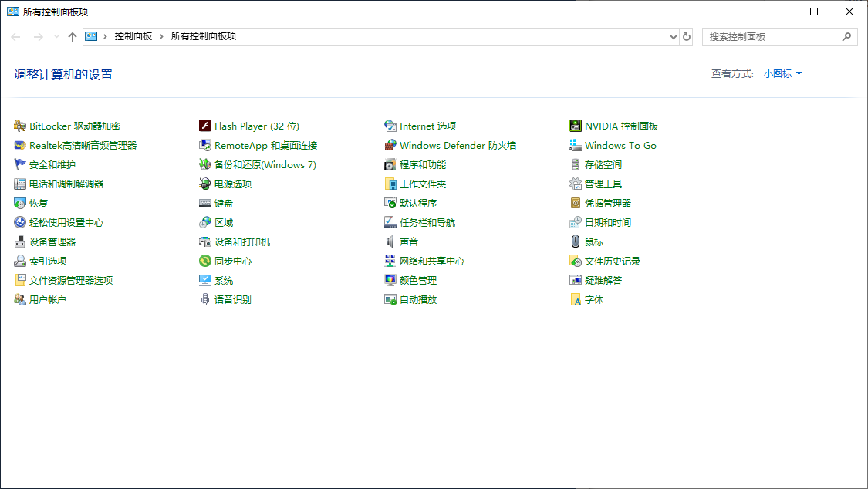Screen dimensions: 868x489
Task: Click the 键盘 icon
Action: 204,204
